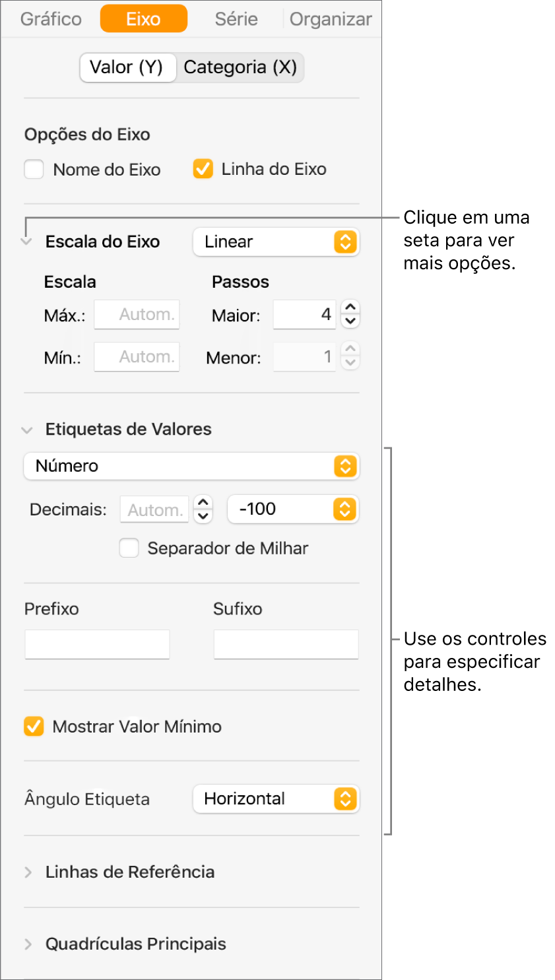The image size is (555, 980).
Task: Decrease Maior steps with down arrow
Action: 350,322
